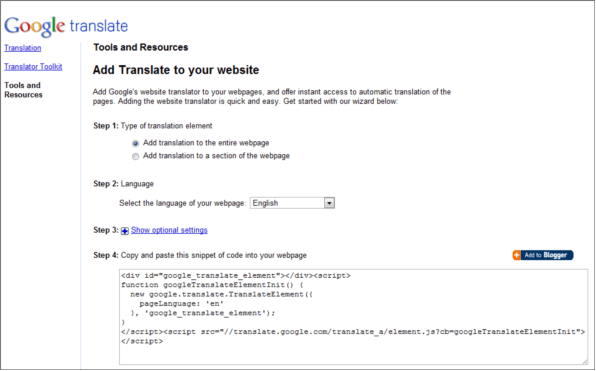Click the dropdown arrow beside English
The height and width of the screenshot is (371, 596).
pos(329,203)
